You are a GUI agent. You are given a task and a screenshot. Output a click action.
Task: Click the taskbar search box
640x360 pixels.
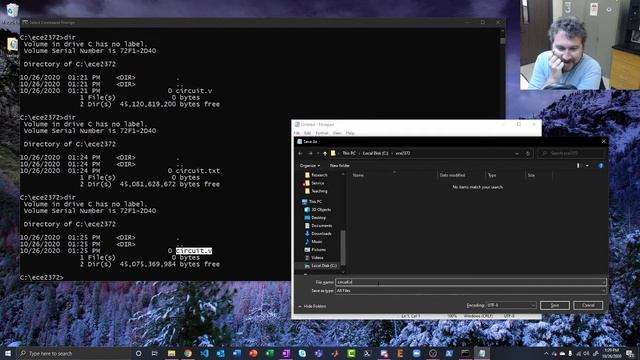(x=73, y=353)
